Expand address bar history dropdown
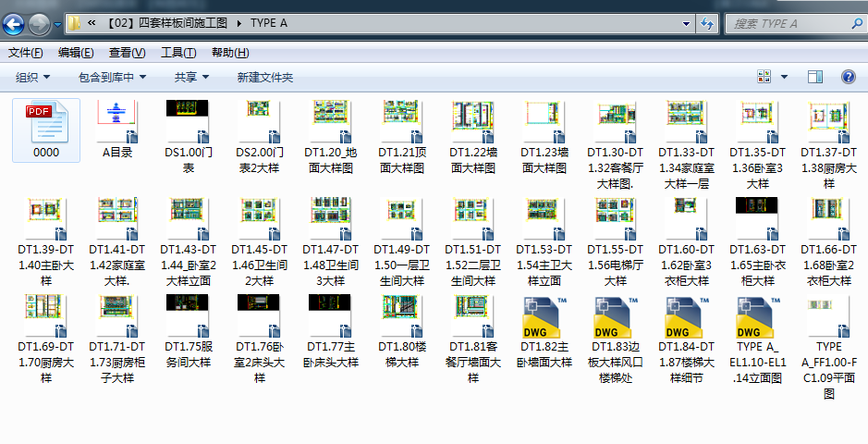 687,24
